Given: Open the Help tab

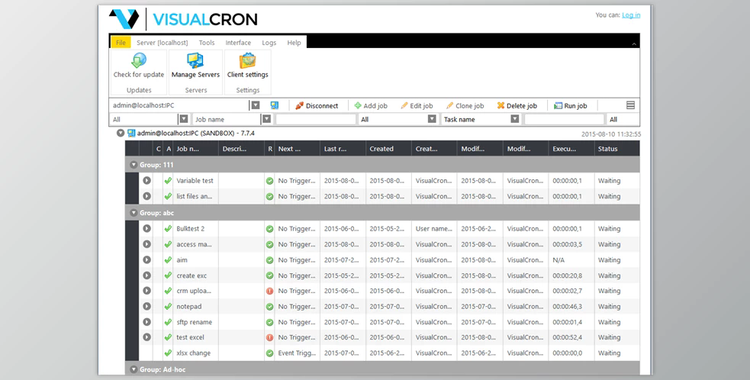Looking at the screenshot, I should [294, 43].
